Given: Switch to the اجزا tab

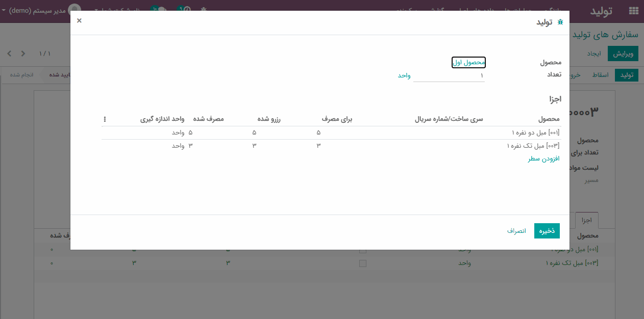Looking at the screenshot, I should pos(586,220).
